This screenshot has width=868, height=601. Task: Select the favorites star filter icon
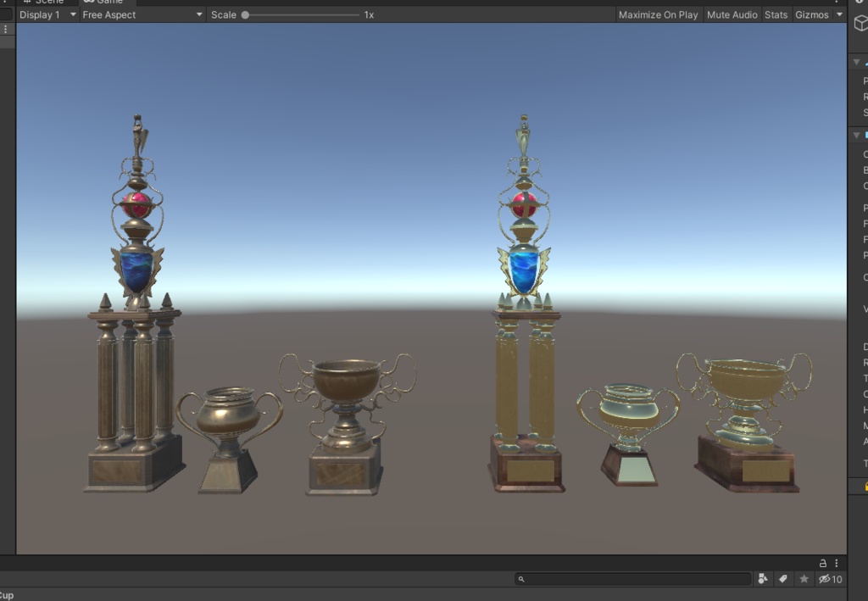(x=804, y=578)
